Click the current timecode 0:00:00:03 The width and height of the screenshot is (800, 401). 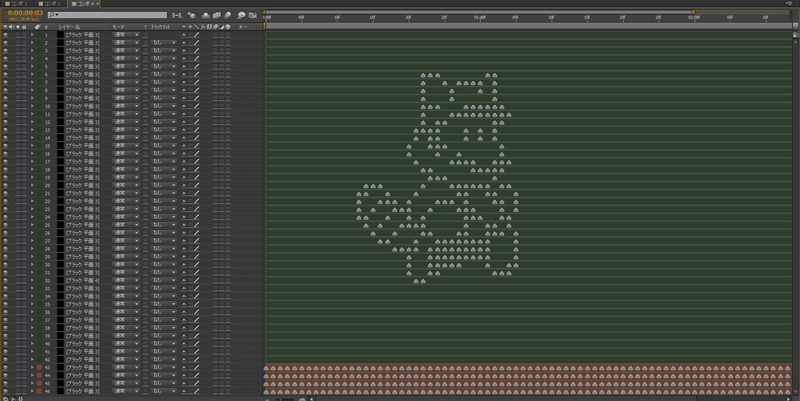(24, 13)
